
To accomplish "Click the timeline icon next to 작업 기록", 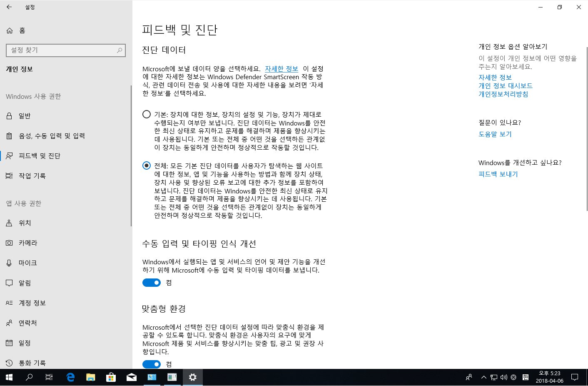I will pos(9,176).
